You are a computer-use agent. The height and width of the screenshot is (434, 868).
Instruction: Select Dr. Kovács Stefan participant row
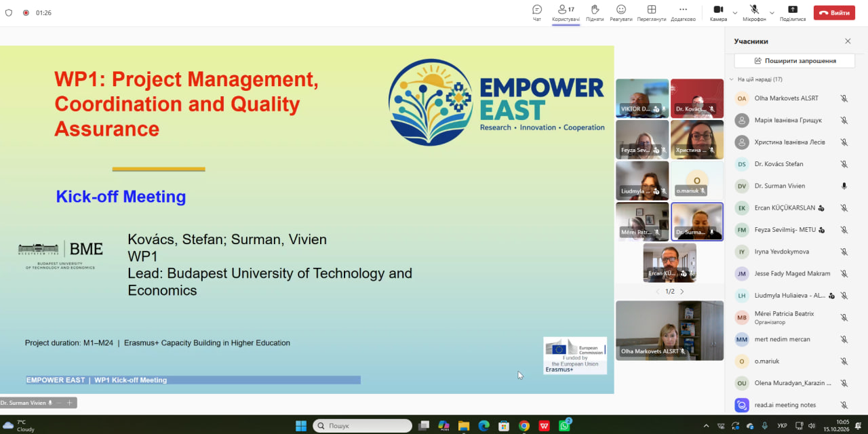pyautogui.click(x=791, y=164)
